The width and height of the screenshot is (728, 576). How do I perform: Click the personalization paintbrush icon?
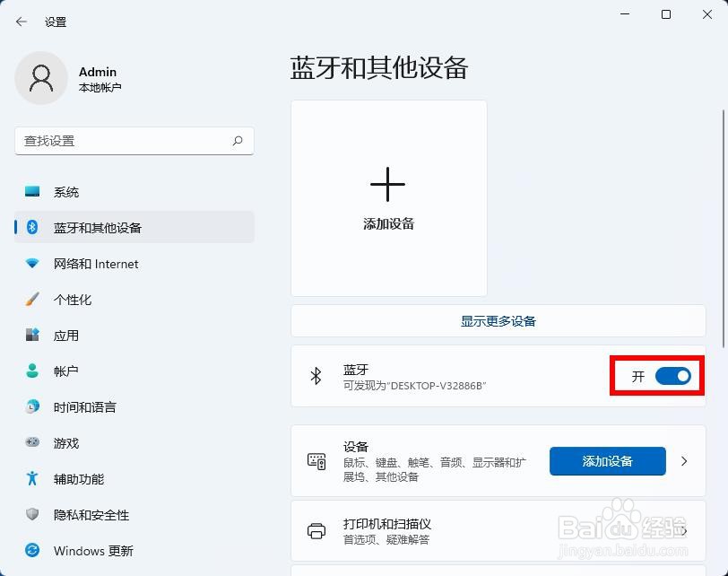32,299
